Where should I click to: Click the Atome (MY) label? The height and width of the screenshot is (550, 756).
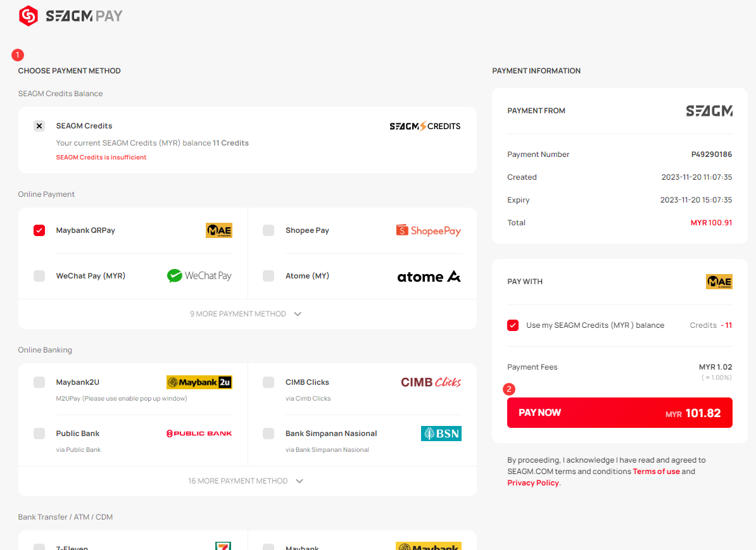click(307, 276)
